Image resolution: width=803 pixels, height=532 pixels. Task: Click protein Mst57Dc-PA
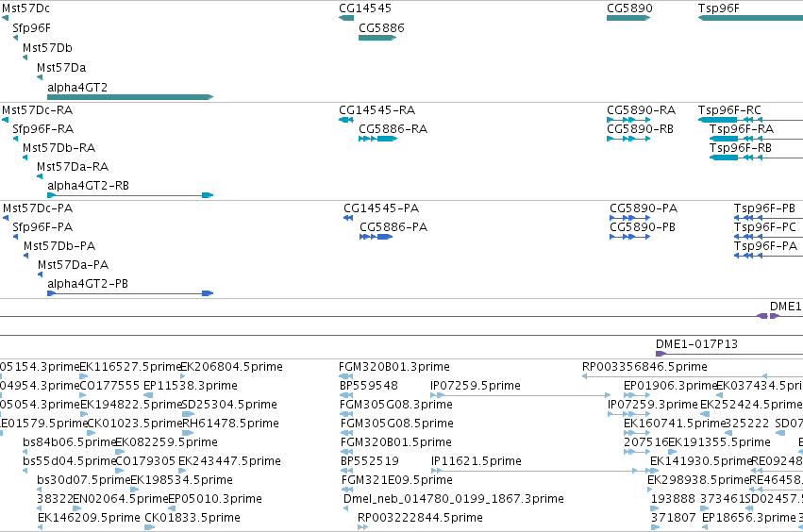(38, 208)
